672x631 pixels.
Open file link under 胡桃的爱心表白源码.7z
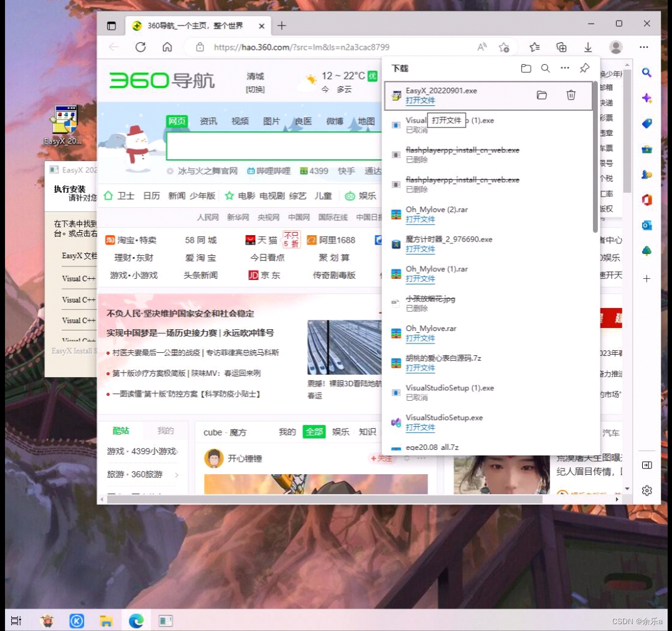(x=420, y=368)
